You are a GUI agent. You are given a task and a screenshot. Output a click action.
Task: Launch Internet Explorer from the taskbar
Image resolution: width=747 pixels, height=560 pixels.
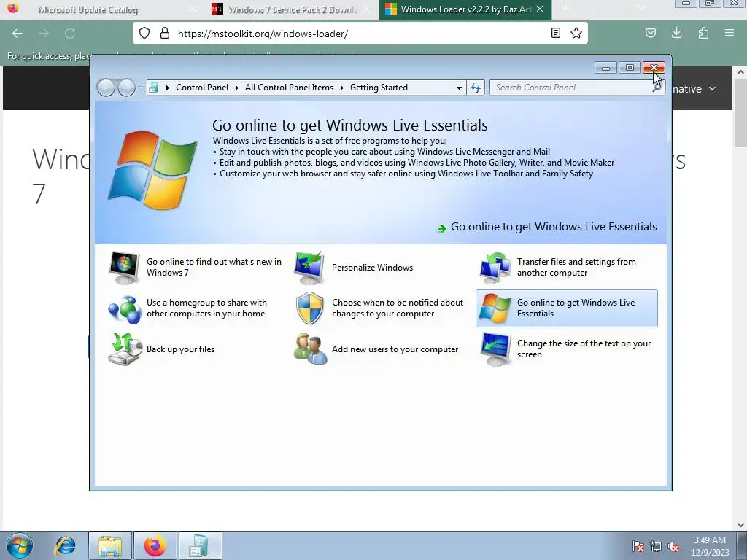[65, 546]
